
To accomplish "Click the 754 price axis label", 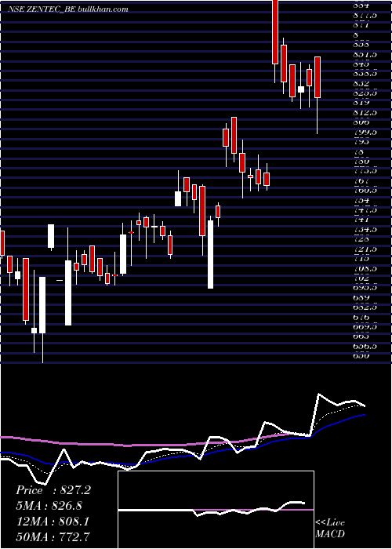I will tap(362, 200).
